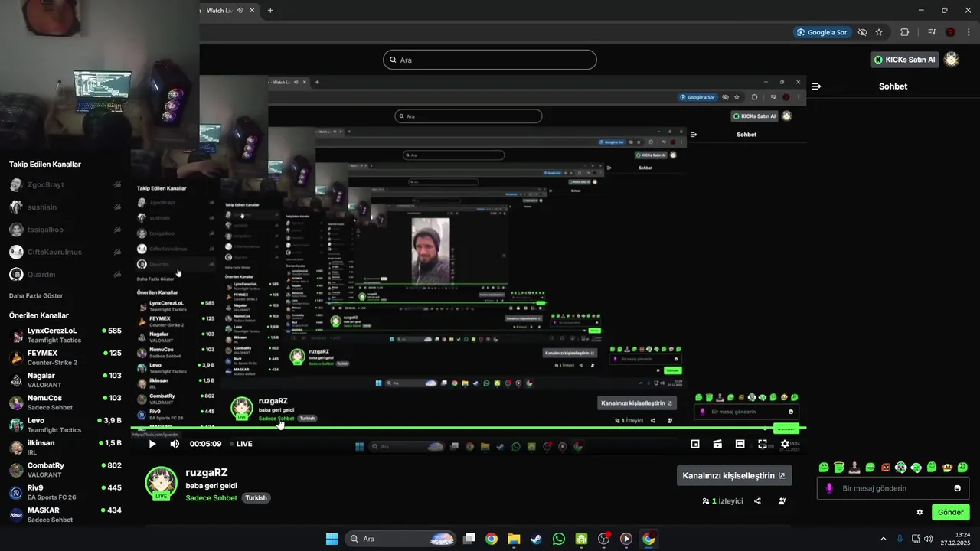Viewport: 980px width, 551px height.
Task: Jump to LIVE in the player
Action: coord(240,444)
